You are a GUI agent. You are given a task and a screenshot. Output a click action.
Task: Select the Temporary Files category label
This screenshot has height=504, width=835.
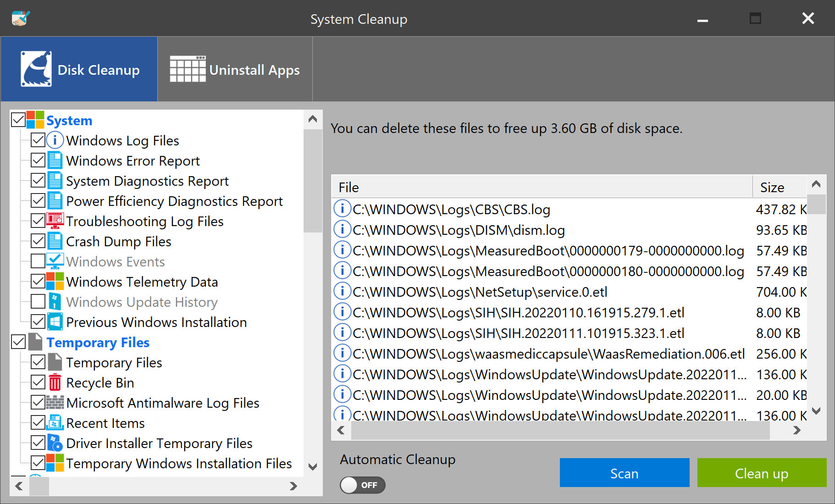[98, 343]
